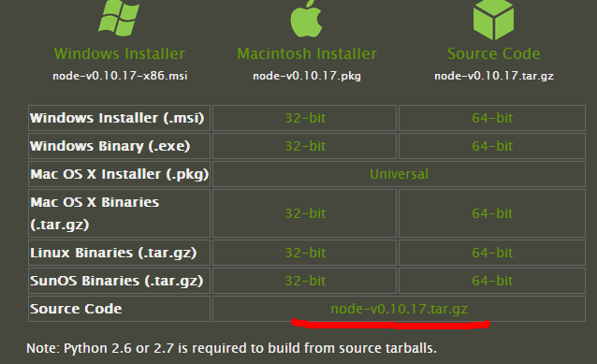Download Linux Binaries 64-bit tarball
Screen dimensions: 597x364
[492, 253]
